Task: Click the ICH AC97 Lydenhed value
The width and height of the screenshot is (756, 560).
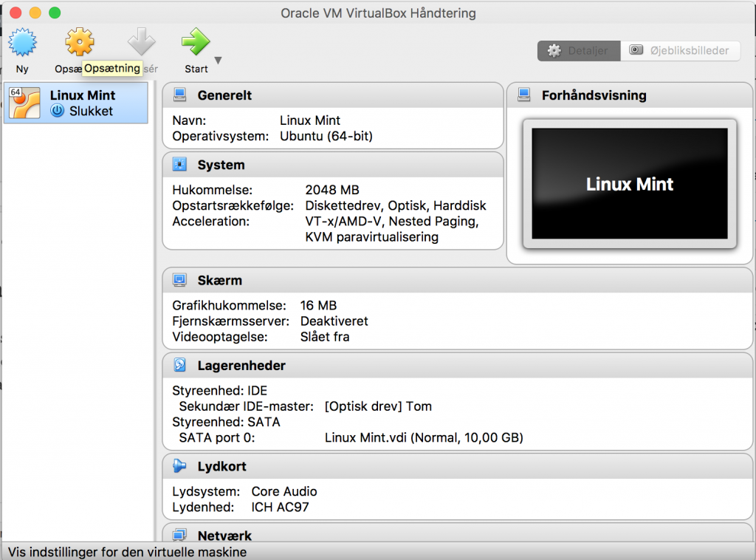Action: point(280,507)
